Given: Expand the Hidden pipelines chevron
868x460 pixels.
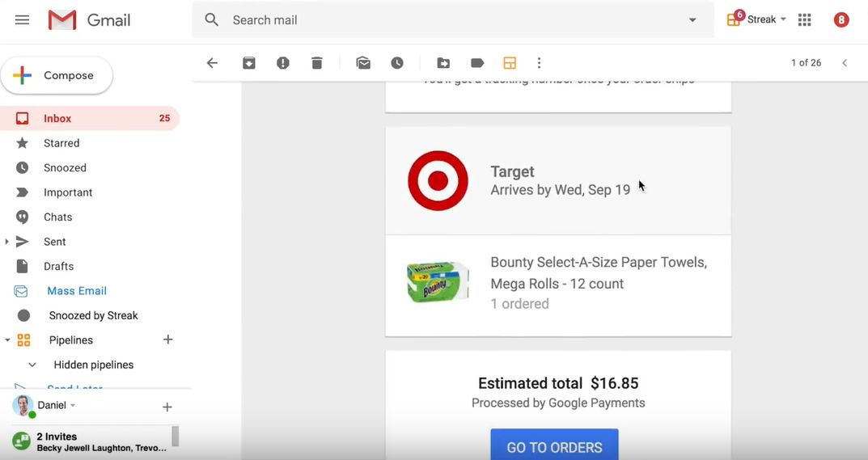Looking at the screenshot, I should click(x=32, y=365).
